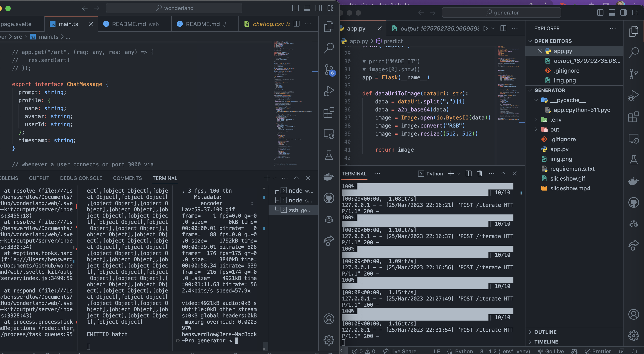644x354 pixels.
Task: Select the Testing beaker icon
Action: [x=329, y=155]
